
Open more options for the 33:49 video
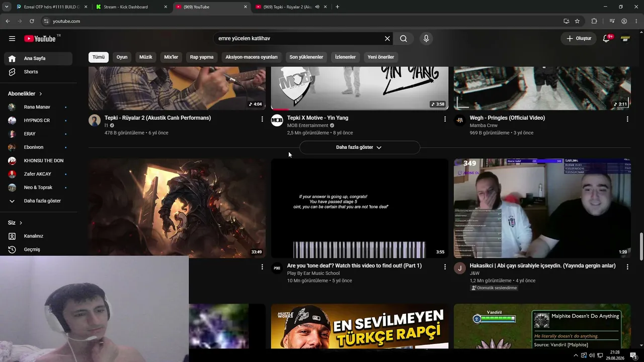262,267
